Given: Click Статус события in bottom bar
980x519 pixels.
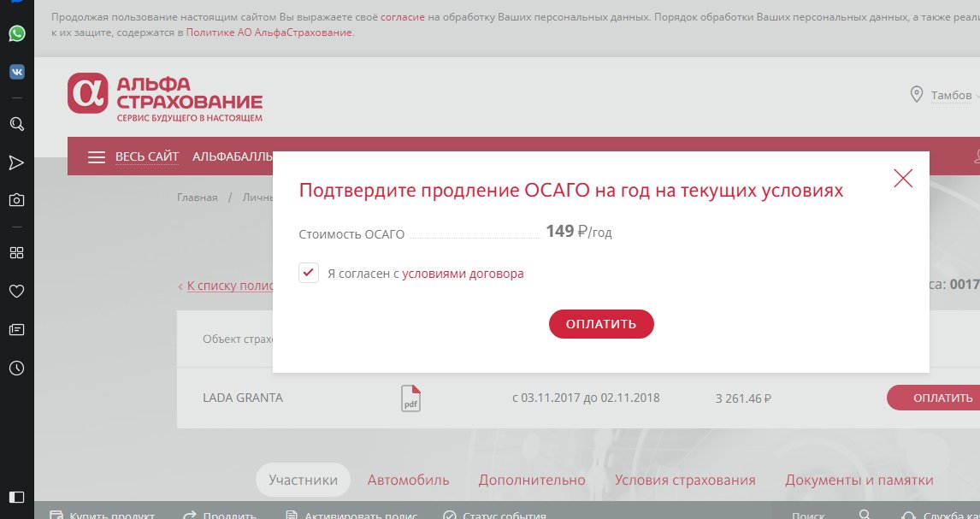Looking at the screenshot, I should point(494,516).
